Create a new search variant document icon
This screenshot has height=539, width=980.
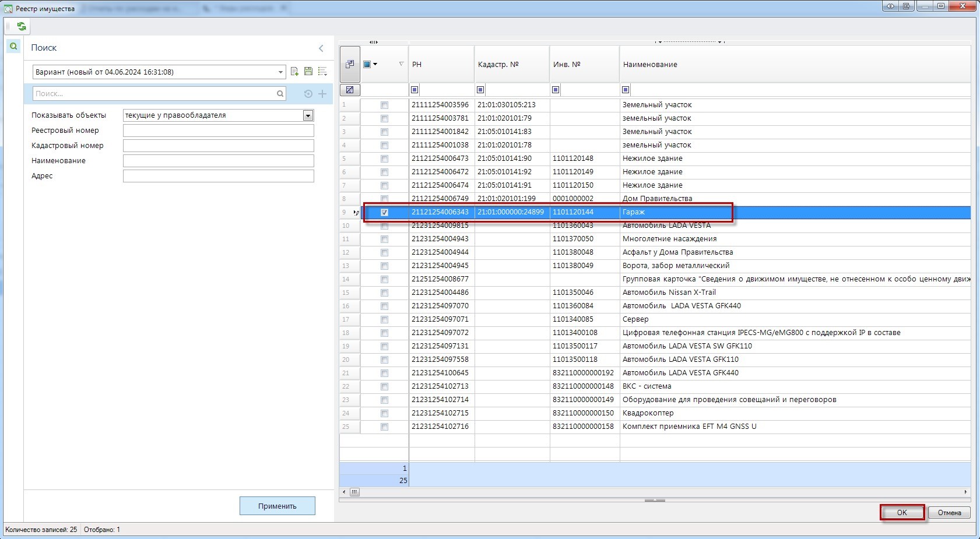294,72
